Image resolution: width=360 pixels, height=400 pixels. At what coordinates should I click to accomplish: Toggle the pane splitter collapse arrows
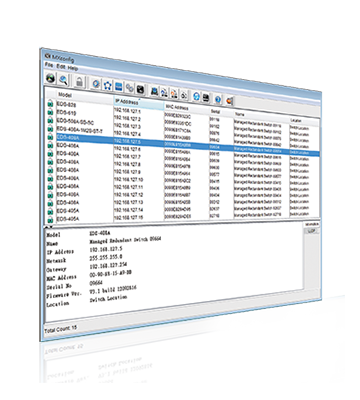click(x=48, y=227)
